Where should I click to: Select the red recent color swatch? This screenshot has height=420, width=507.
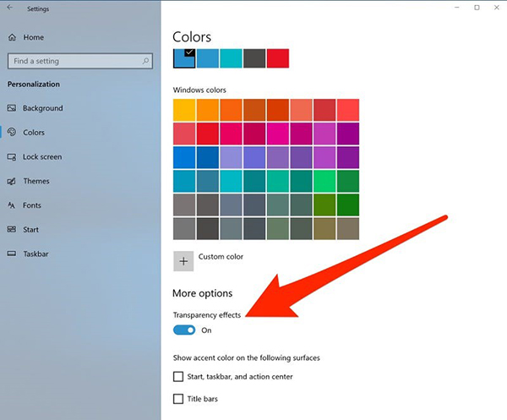coord(278,58)
